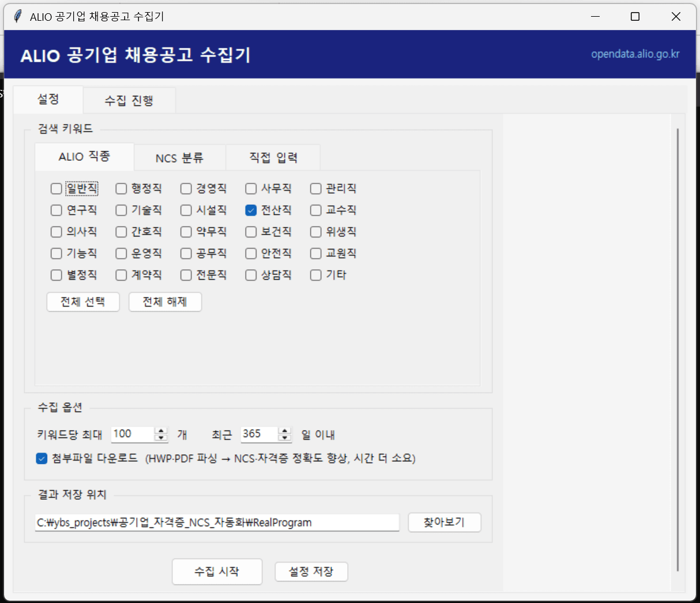This screenshot has width=700, height=603.
Task: Check the 별정직 checkbox
Action: point(56,275)
